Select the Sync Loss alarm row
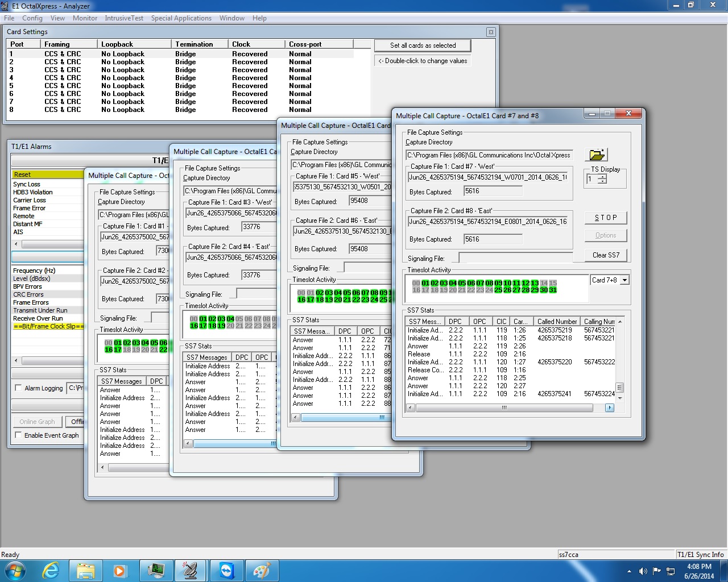 [48, 184]
